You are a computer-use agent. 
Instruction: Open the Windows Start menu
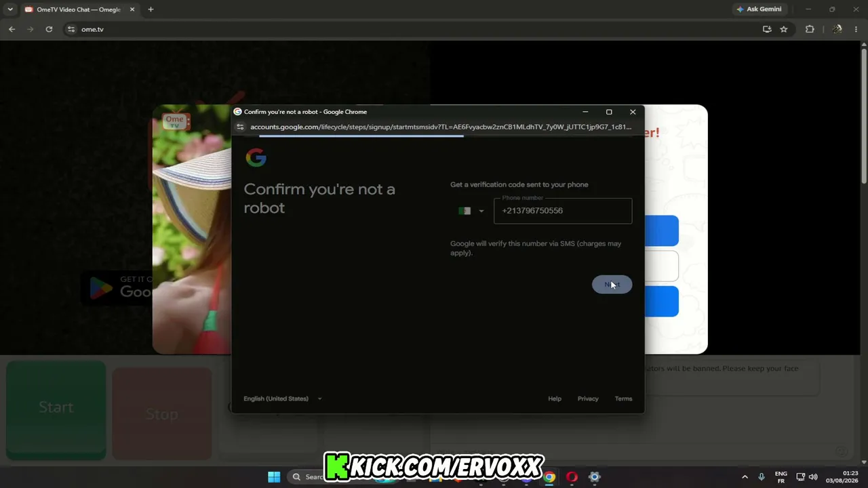coord(274,476)
